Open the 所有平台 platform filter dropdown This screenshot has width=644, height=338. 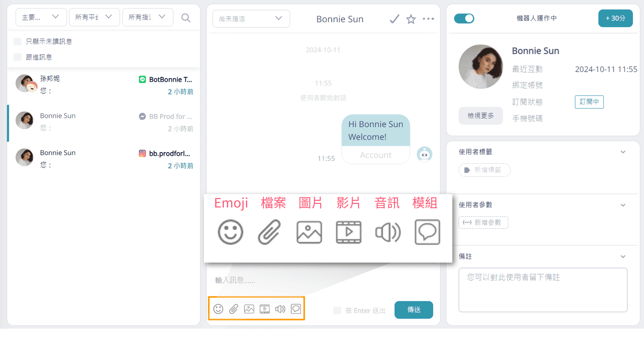(x=94, y=17)
